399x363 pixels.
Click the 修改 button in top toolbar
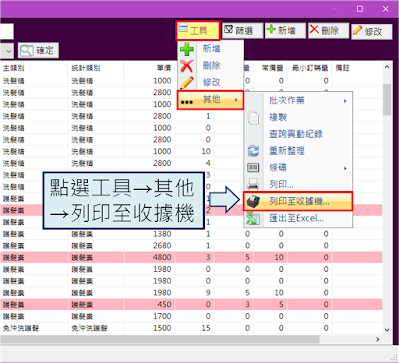(372, 32)
